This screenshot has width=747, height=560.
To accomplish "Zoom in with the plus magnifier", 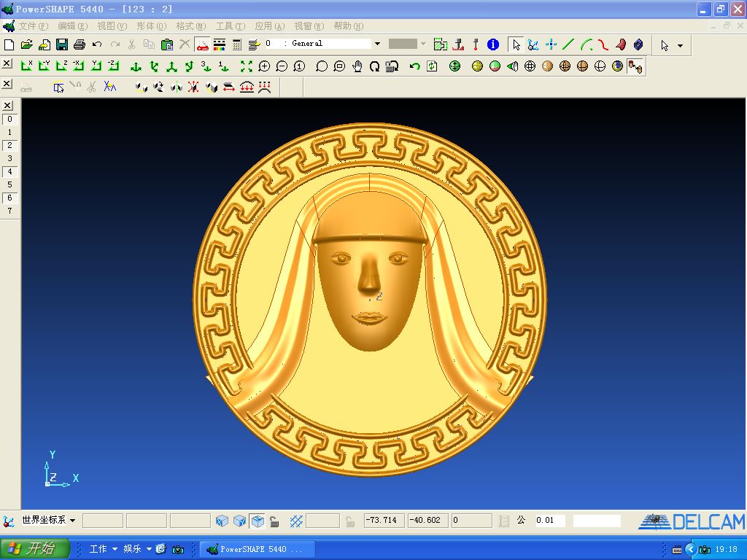I will click(264, 66).
